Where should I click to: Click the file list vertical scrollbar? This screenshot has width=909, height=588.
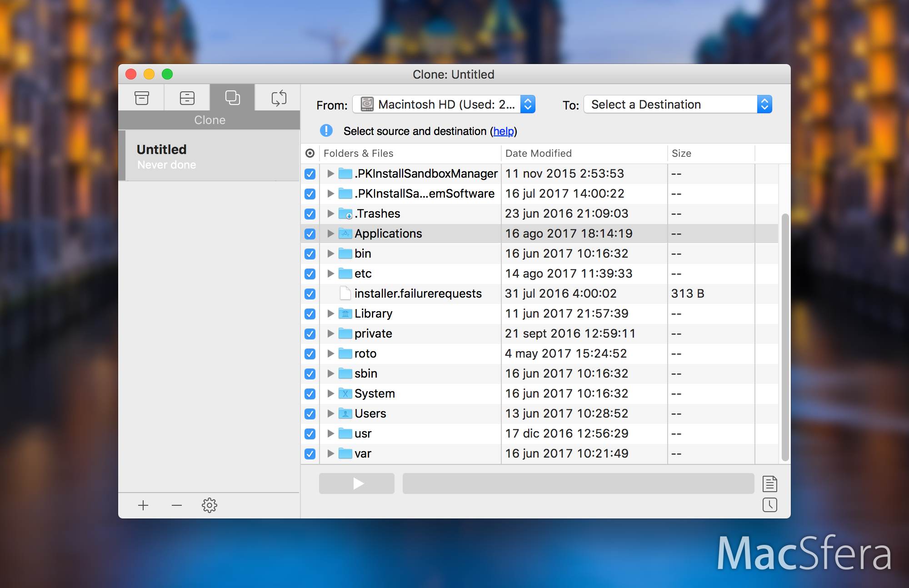785,336
